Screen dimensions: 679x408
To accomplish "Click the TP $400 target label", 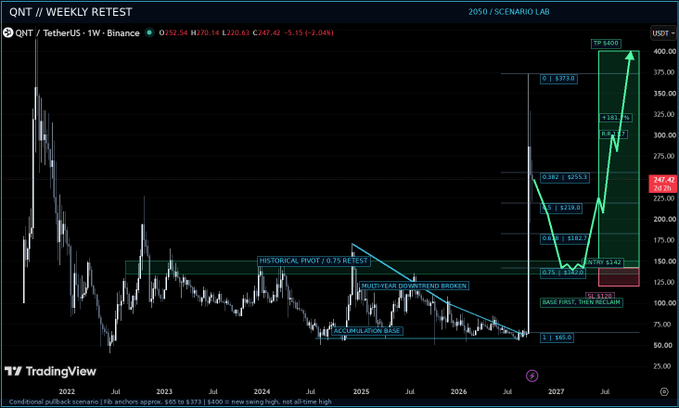I will (606, 43).
